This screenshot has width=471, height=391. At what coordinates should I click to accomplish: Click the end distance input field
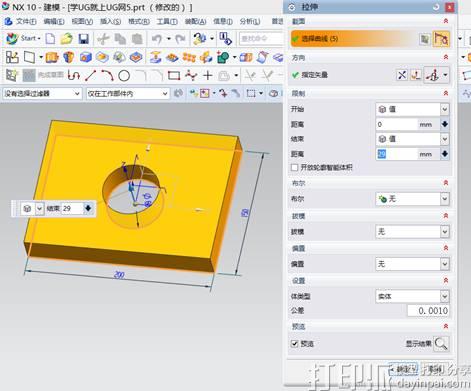(x=397, y=154)
